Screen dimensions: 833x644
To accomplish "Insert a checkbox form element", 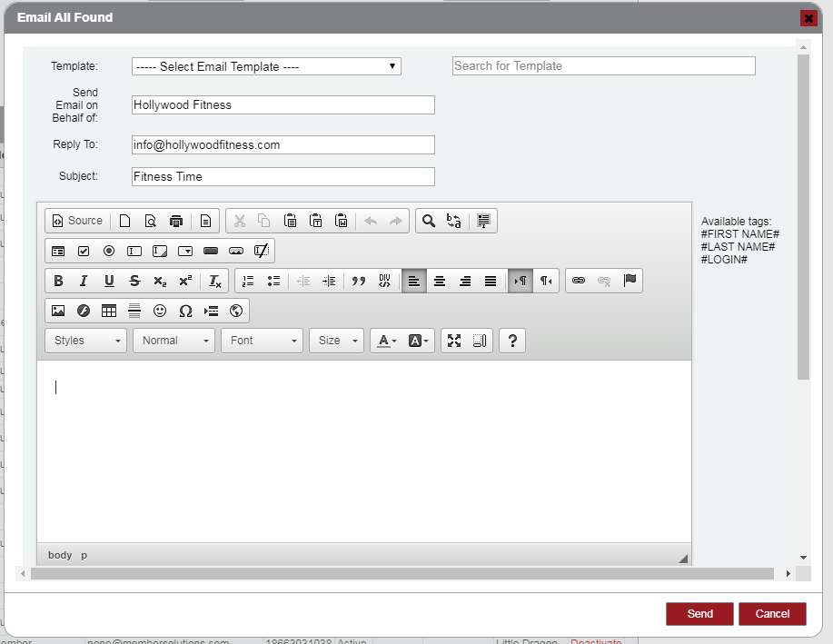I will pyautogui.click(x=84, y=251).
